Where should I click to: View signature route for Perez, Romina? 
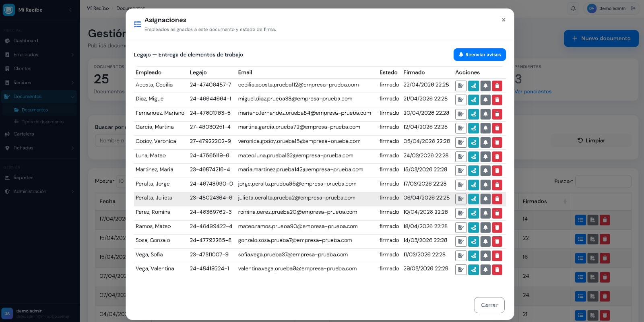pos(474,213)
